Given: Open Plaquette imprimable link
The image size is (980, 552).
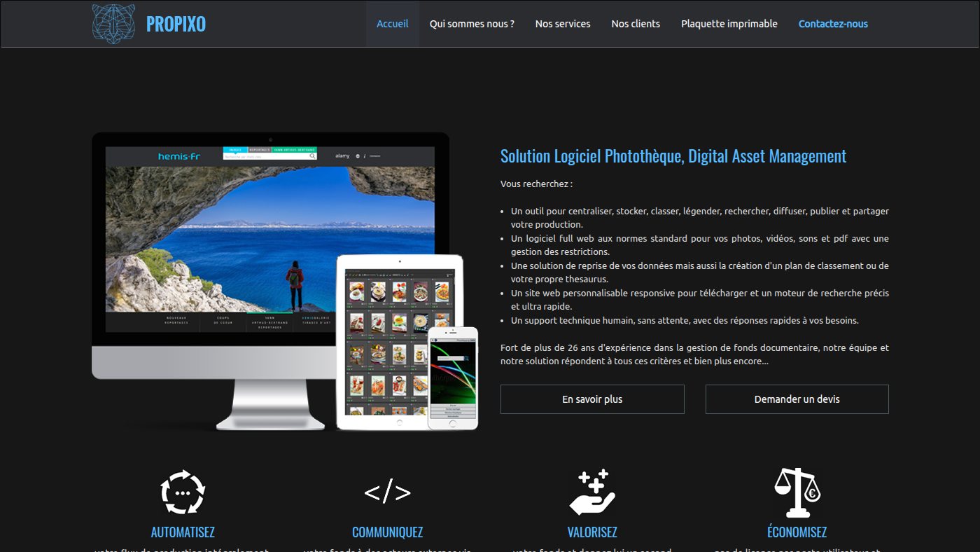Looking at the screenshot, I should click(x=729, y=24).
